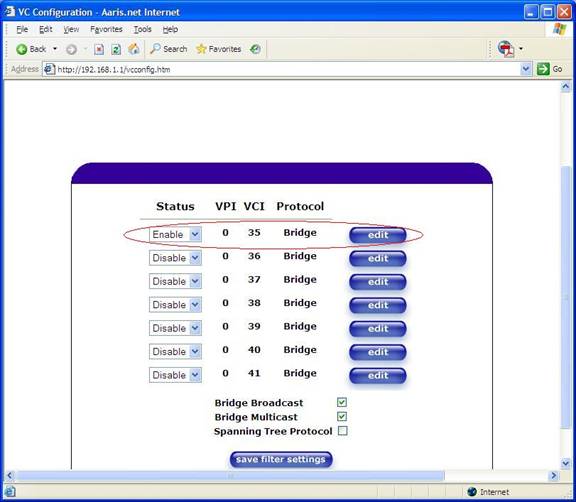
Task: Open the Search magnifier toolbar button
Action: tap(169, 49)
